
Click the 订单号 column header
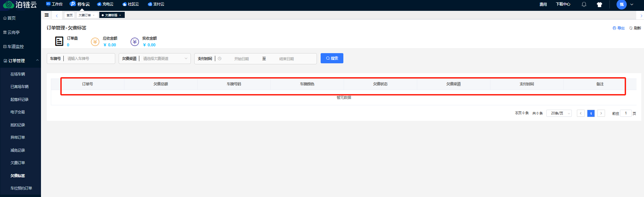[87, 84]
